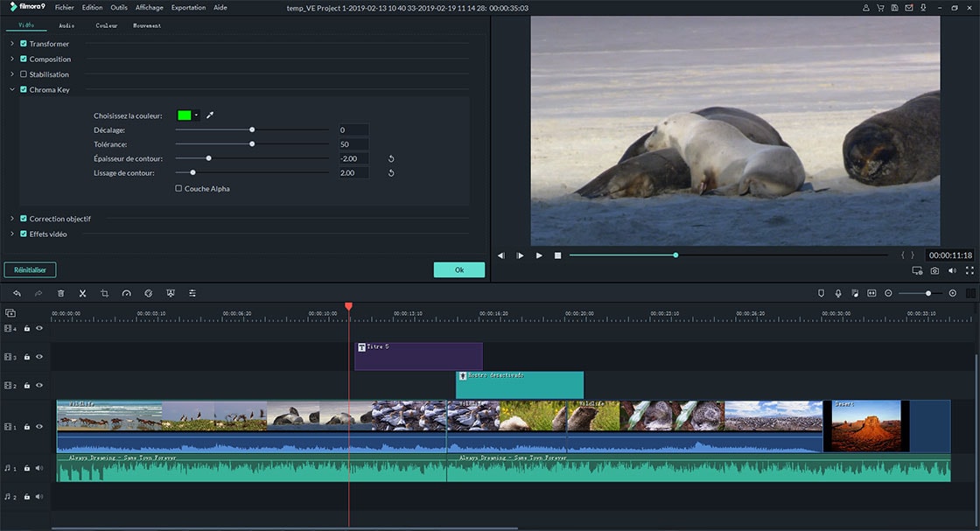The height and width of the screenshot is (531, 980).
Task: Record a voiceover with the microphone icon
Action: tap(838, 293)
